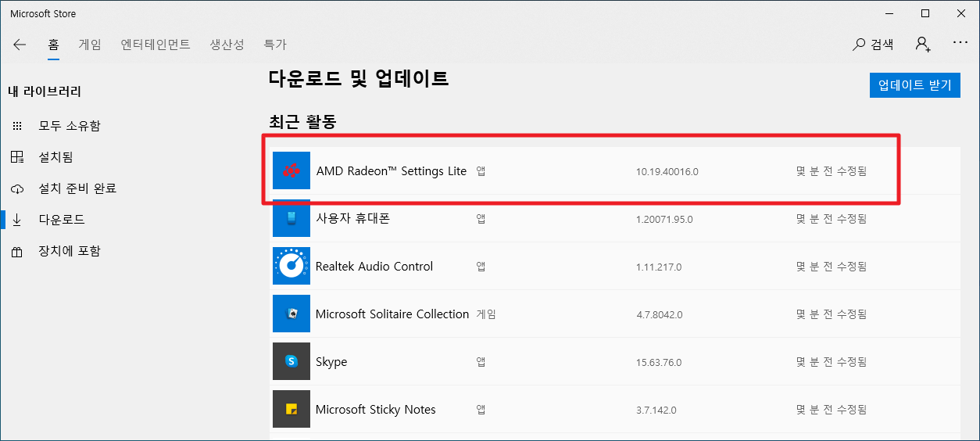Click the Realtek Audio Control icon

click(x=291, y=266)
